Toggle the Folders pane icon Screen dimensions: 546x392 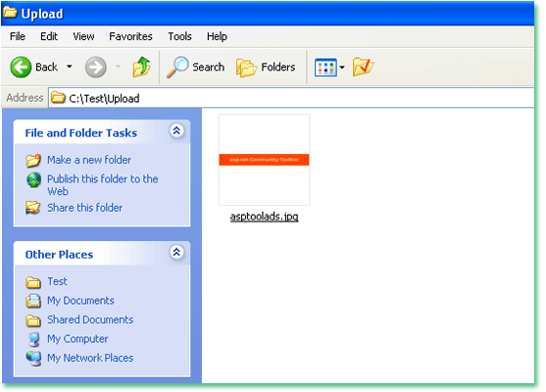[x=246, y=68]
